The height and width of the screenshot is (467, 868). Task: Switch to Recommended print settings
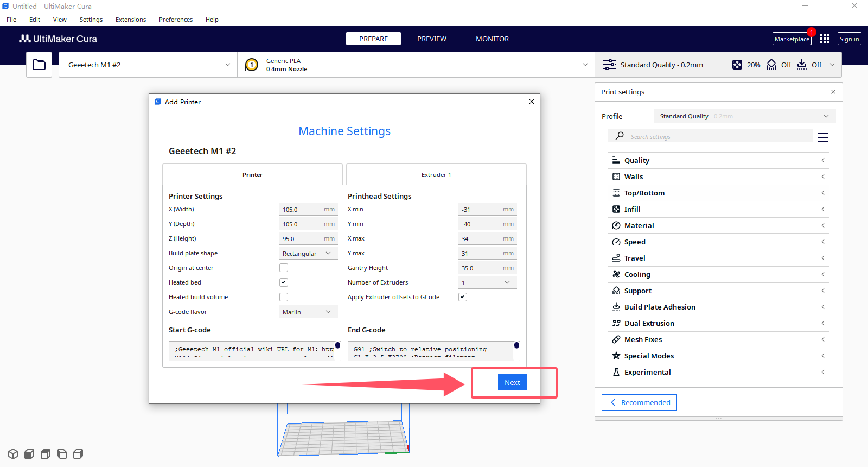pos(639,402)
